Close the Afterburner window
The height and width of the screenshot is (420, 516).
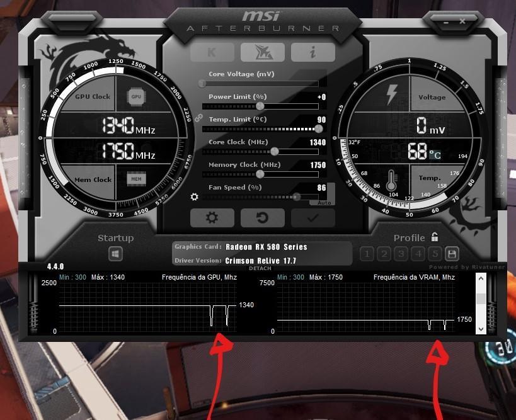[x=462, y=21]
